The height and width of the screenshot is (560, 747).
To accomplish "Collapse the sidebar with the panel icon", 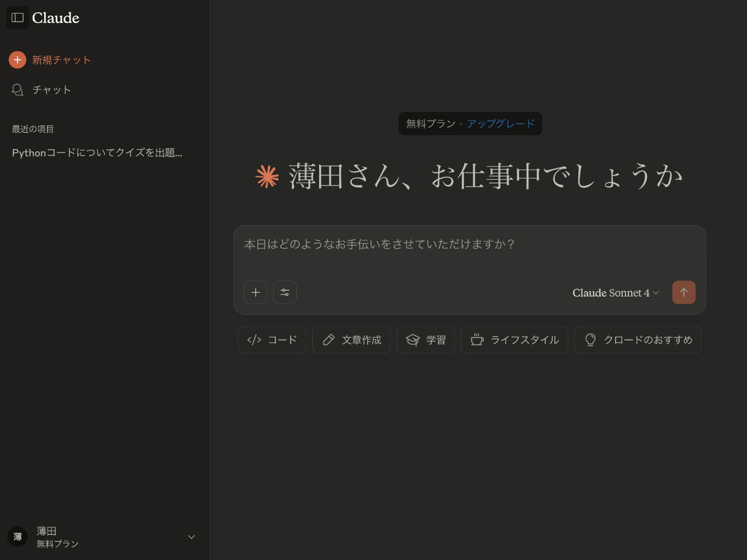I will click(x=18, y=18).
